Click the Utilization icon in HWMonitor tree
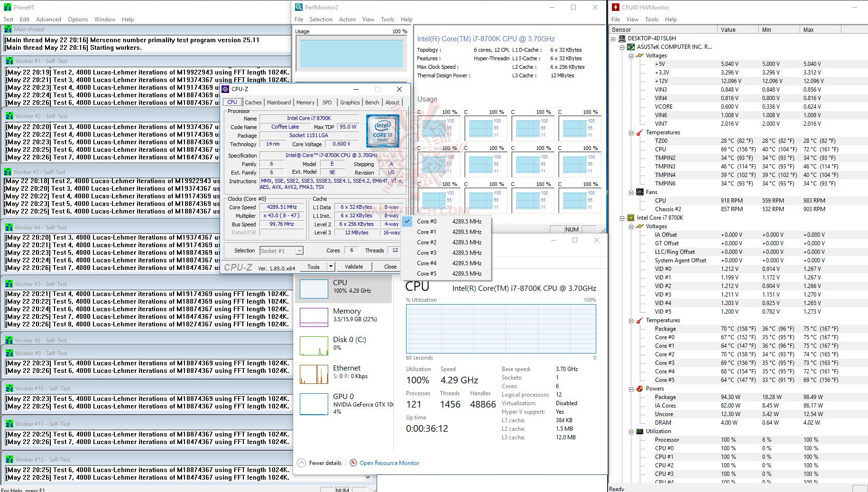The width and height of the screenshot is (868, 492). click(640, 431)
